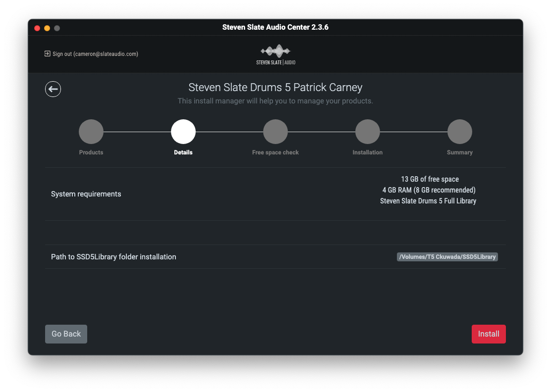Click the Steven Slate Audio Center 2.3.6 title
Screen dimensions: 551x392
275,27
